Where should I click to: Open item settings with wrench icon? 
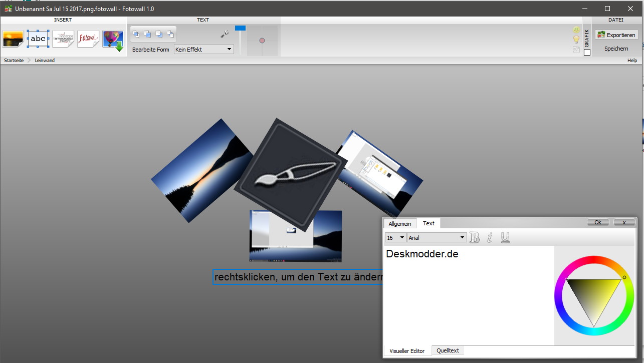click(x=225, y=34)
